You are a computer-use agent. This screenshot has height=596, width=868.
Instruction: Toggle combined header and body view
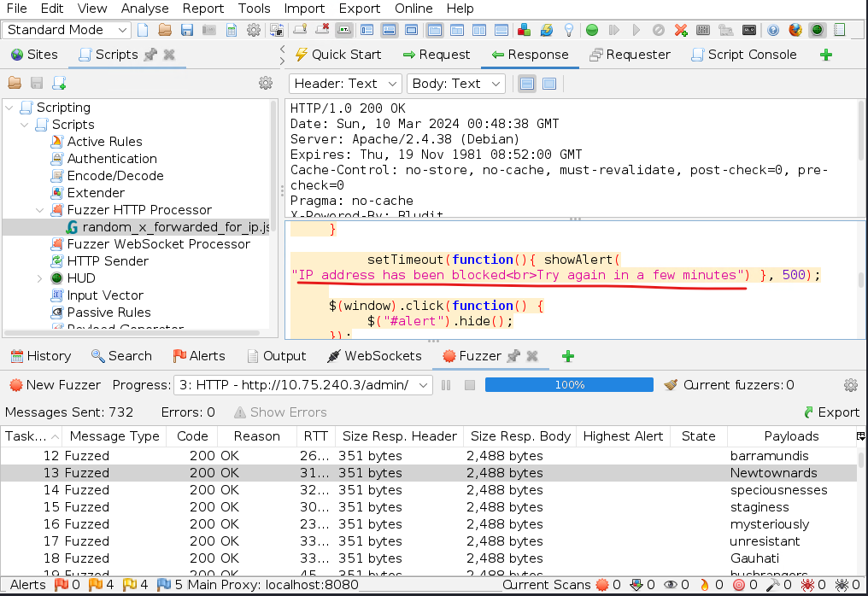pos(549,84)
